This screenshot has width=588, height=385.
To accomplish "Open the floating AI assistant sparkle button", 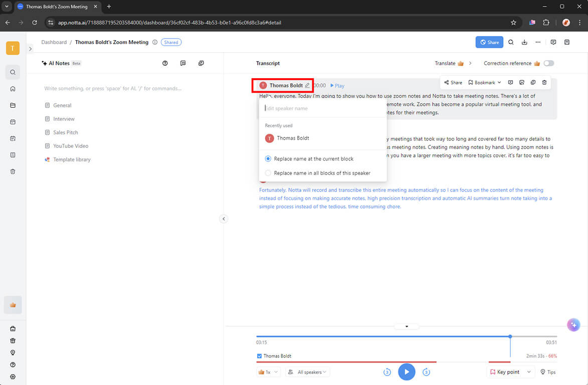I will pyautogui.click(x=573, y=325).
